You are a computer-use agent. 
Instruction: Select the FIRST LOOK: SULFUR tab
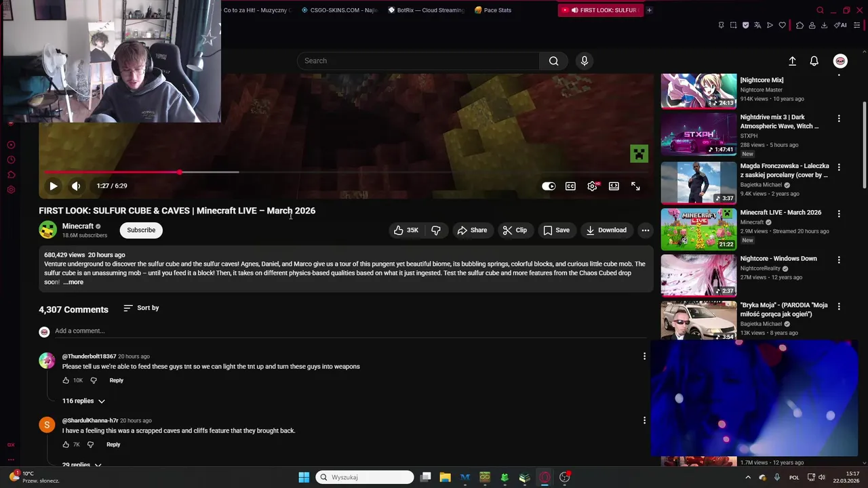coord(600,10)
